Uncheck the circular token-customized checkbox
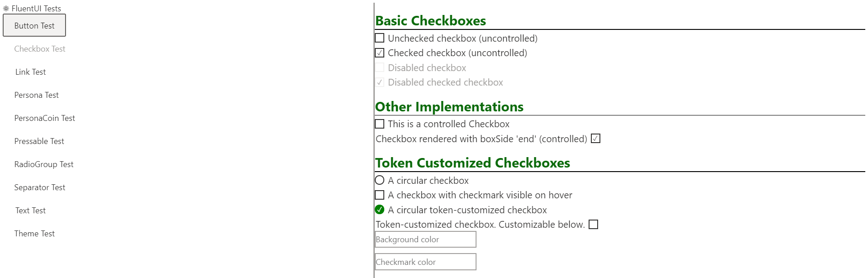This screenshot has height=278, width=868. [x=379, y=210]
